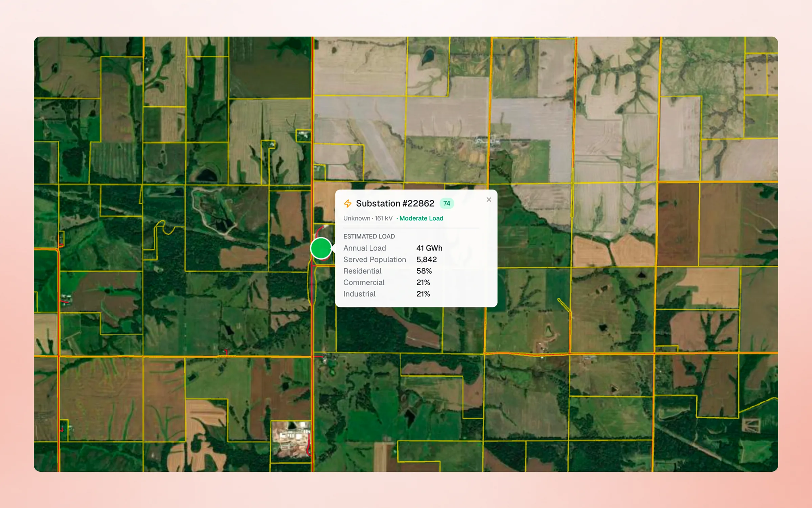Click the Industrial label
Viewport: 812px width, 508px height.
[x=359, y=294]
